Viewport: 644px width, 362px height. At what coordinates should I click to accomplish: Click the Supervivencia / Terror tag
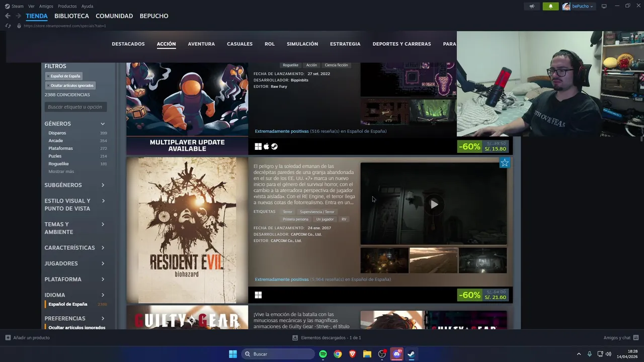point(317,212)
